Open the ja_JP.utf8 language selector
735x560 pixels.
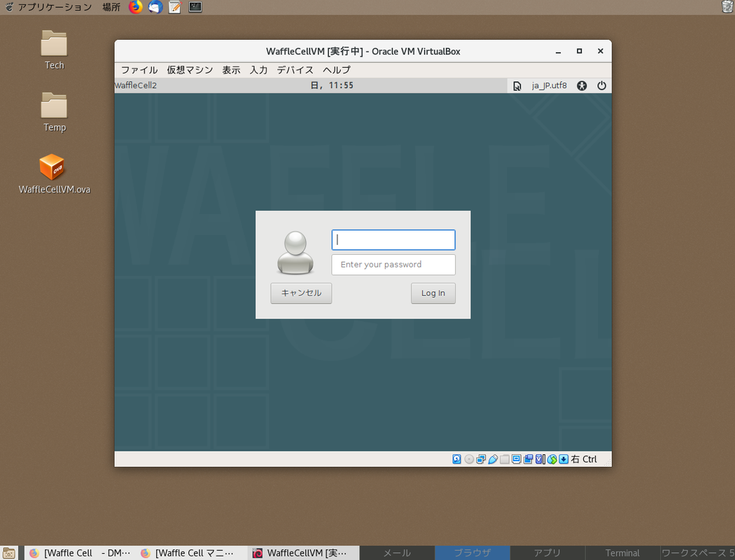[x=549, y=86]
